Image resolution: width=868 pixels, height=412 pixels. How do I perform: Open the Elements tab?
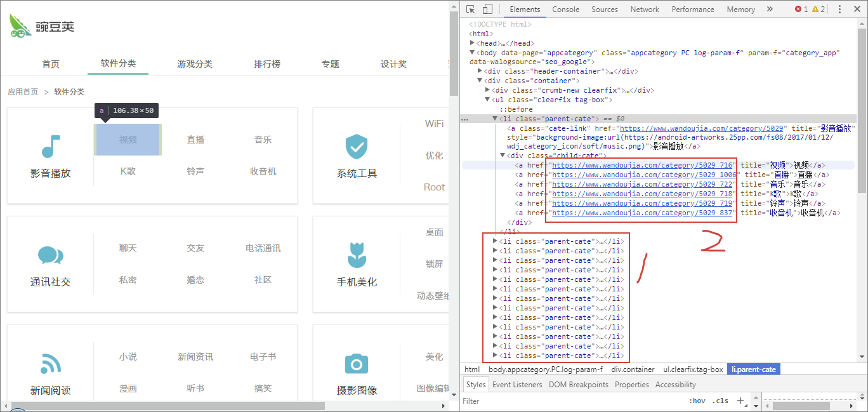coord(525,10)
